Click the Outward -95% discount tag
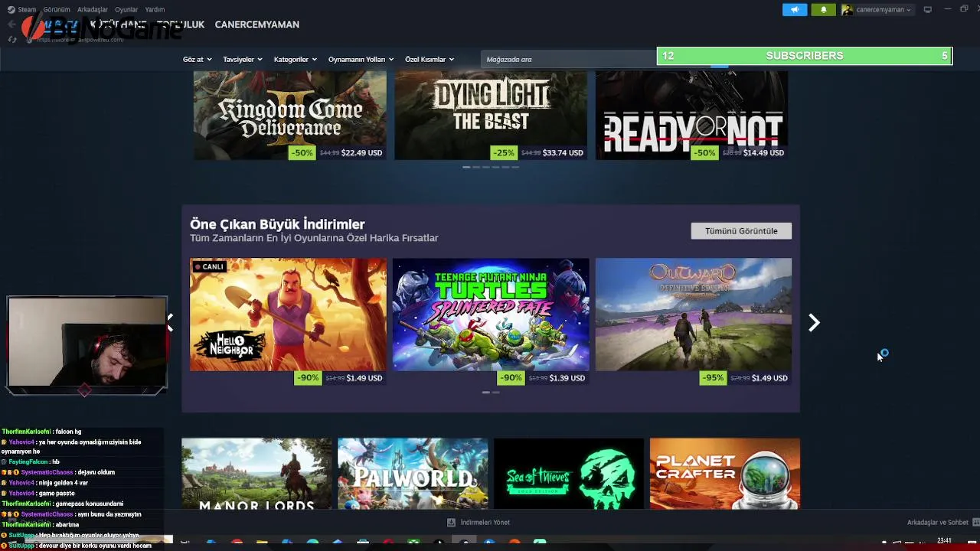 pyautogui.click(x=712, y=378)
